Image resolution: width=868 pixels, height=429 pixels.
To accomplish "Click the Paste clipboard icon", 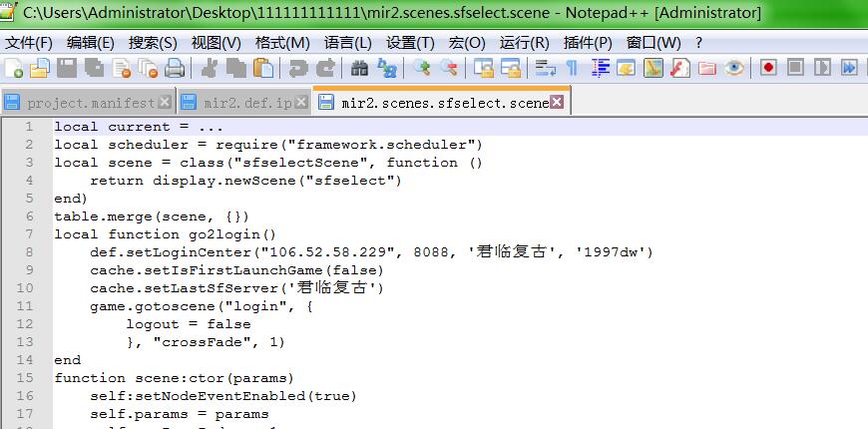I will (263, 68).
